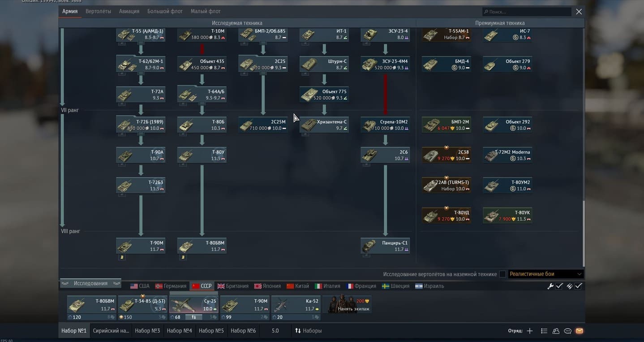Select the Сирийский на... preset tab
This screenshot has width=644, height=342.
tap(111, 331)
